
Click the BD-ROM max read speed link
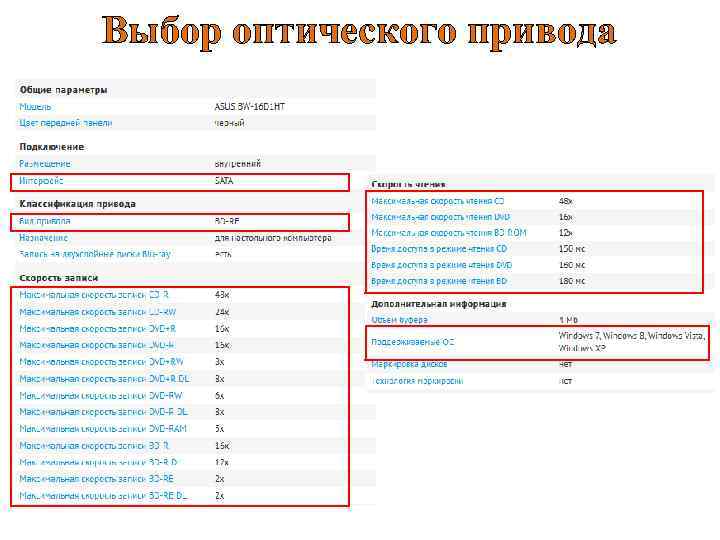(x=449, y=233)
